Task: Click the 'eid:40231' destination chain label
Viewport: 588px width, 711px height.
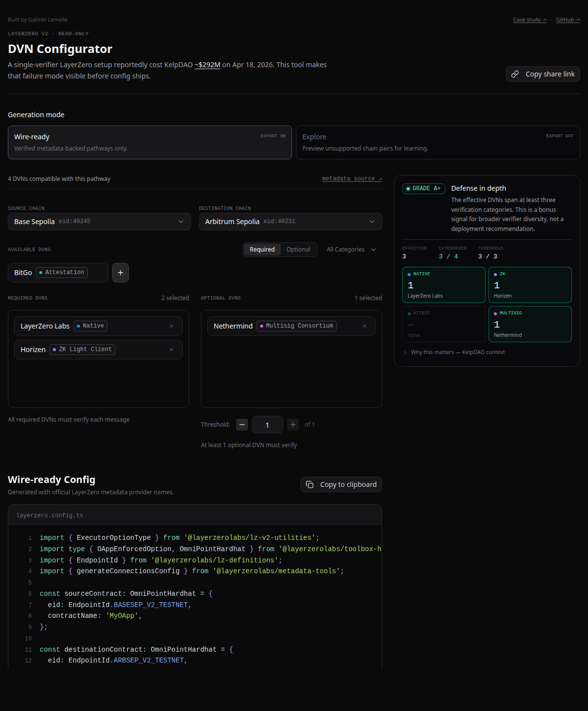Action: (x=279, y=222)
